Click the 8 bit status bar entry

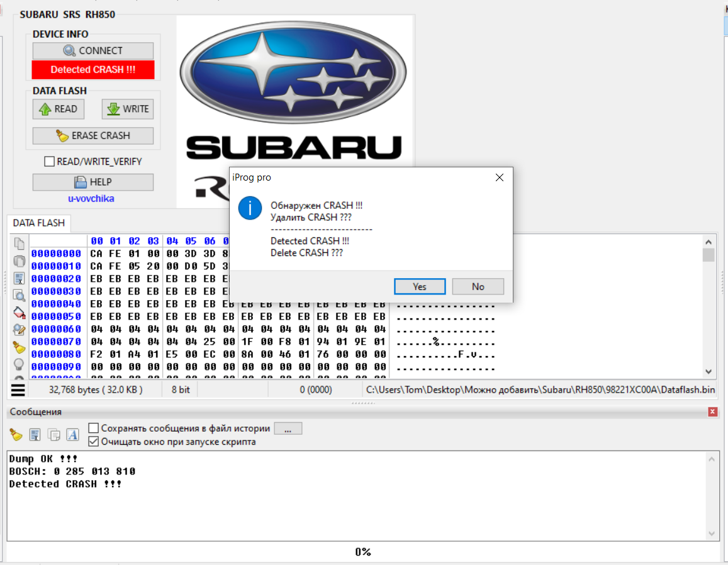tap(181, 390)
